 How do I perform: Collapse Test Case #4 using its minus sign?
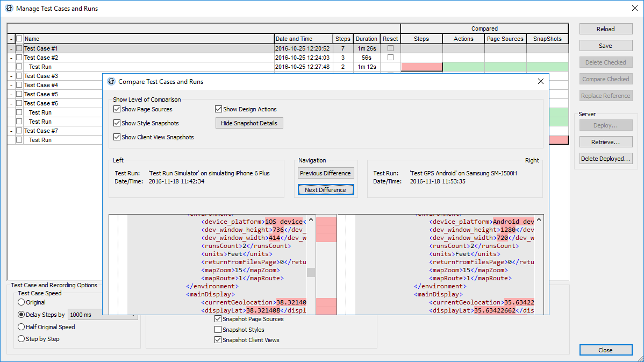point(11,85)
